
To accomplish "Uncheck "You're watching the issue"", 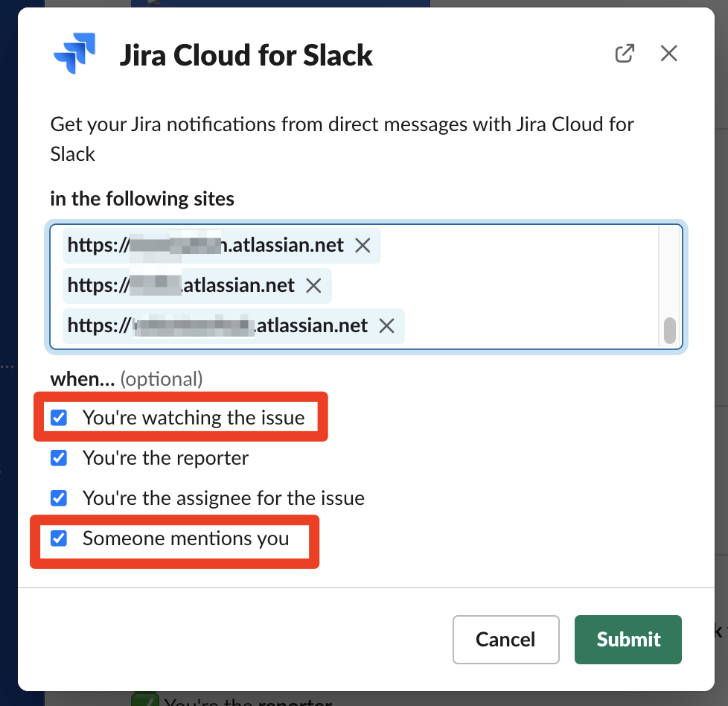I will click(59, 418).
